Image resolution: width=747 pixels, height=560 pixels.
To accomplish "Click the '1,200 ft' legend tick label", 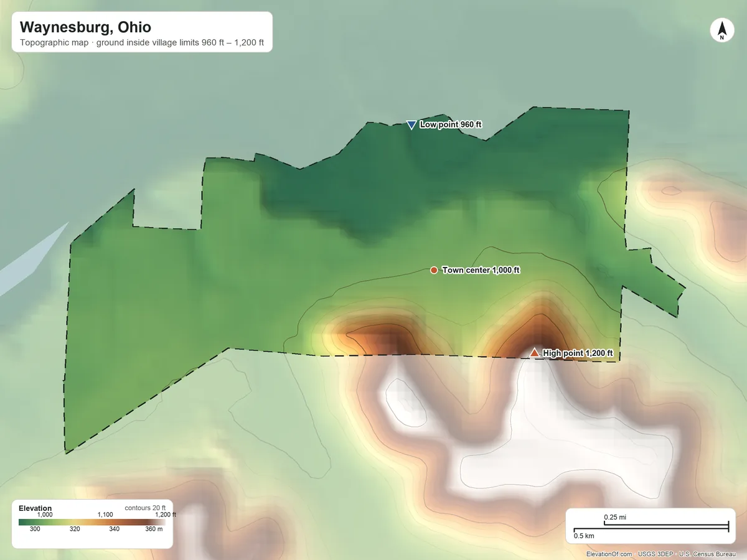I will tap(166, 515).
